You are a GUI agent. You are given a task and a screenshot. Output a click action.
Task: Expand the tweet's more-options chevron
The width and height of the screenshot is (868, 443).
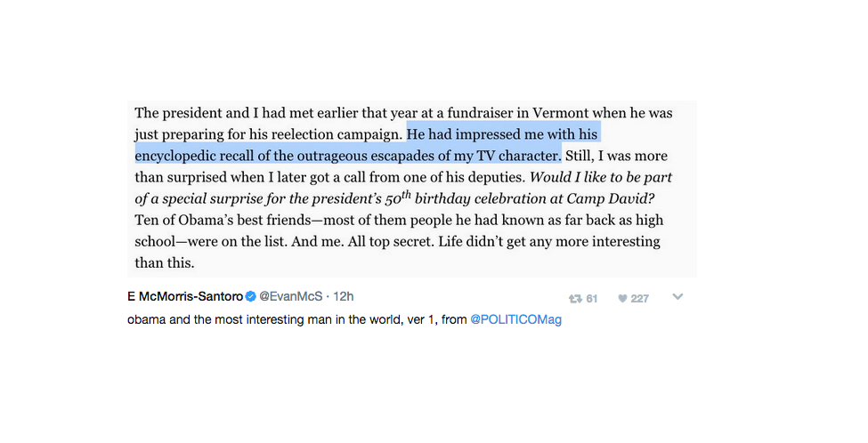[677, 297]
